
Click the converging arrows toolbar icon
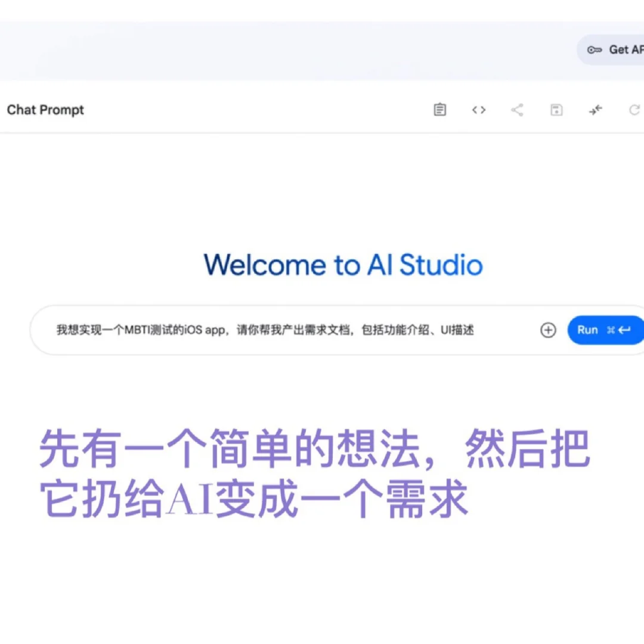(595, 110)
